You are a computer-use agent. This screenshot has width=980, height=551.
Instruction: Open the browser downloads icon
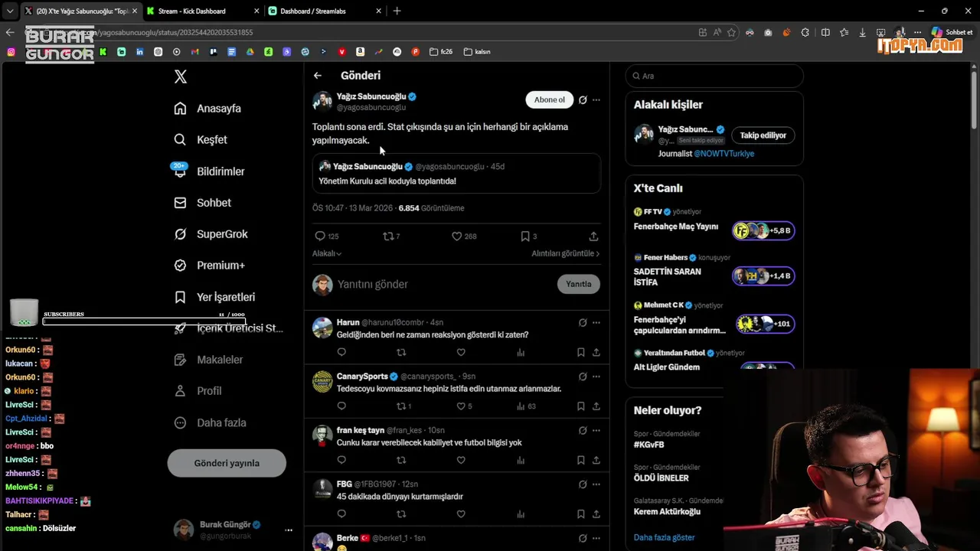point(863,32)
